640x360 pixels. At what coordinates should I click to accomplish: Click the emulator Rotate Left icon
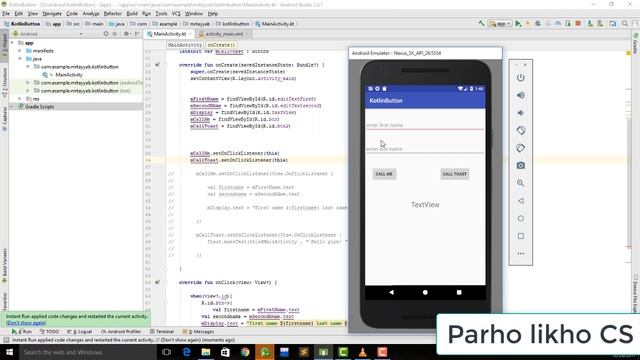pyautogui.click(x=520, y=131)
